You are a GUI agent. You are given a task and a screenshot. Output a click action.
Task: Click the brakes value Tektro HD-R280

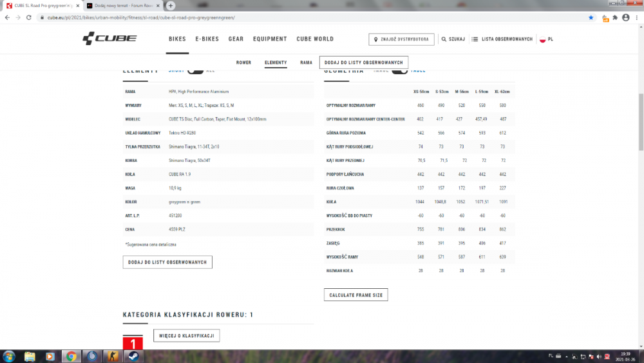pyautogui.click(x=182, y=133)
